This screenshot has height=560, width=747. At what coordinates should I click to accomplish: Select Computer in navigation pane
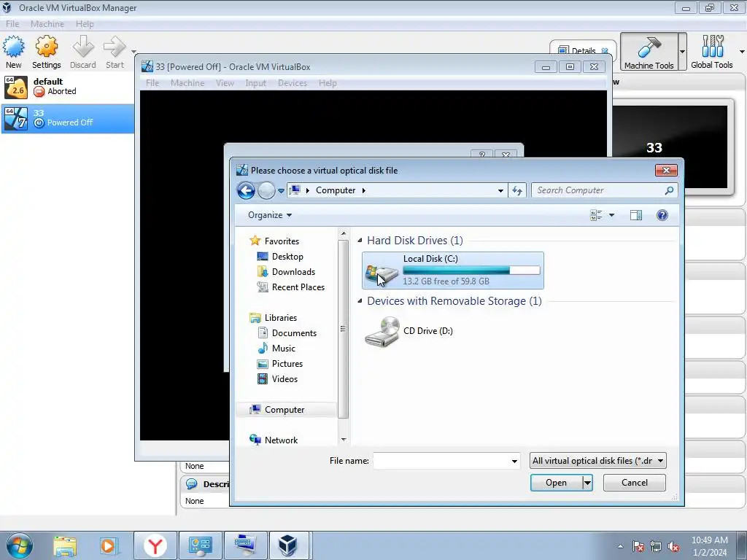[x=286, y=410]
